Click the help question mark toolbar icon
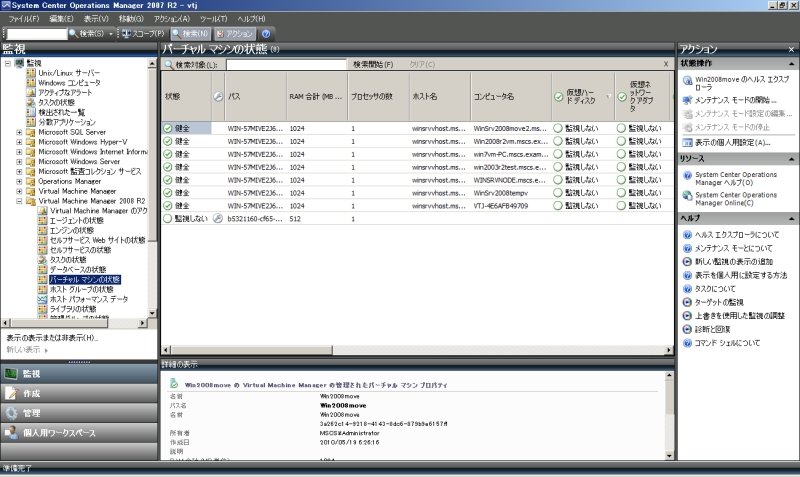The width and height of the screenshot is (800, 477). 266,34
